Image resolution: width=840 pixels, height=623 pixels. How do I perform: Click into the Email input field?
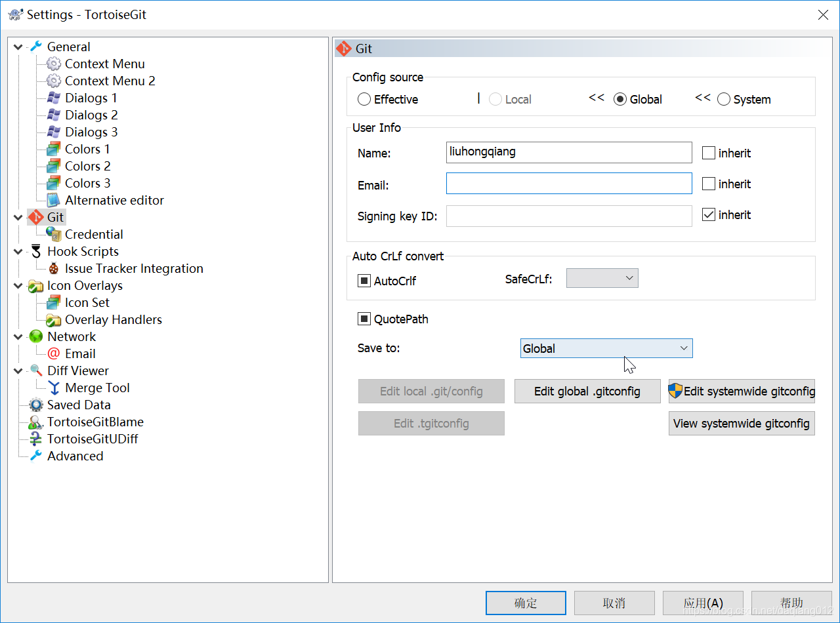coord(569,184)
